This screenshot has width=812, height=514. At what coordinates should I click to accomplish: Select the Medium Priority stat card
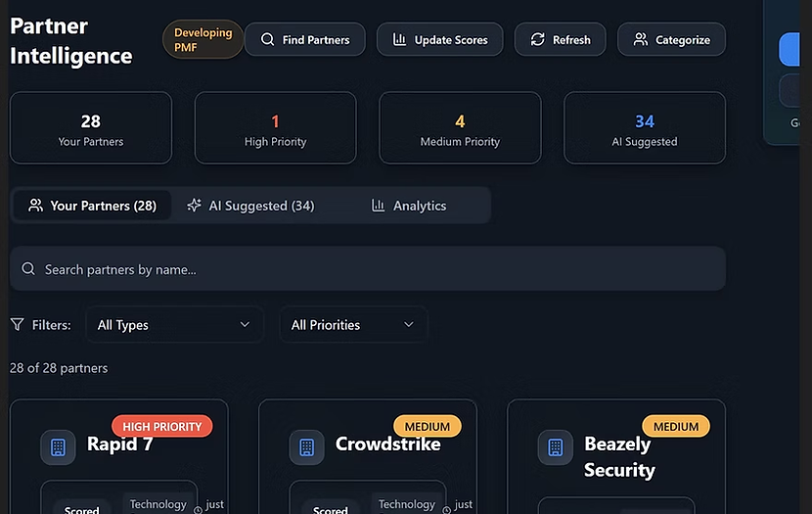(460, 128)
